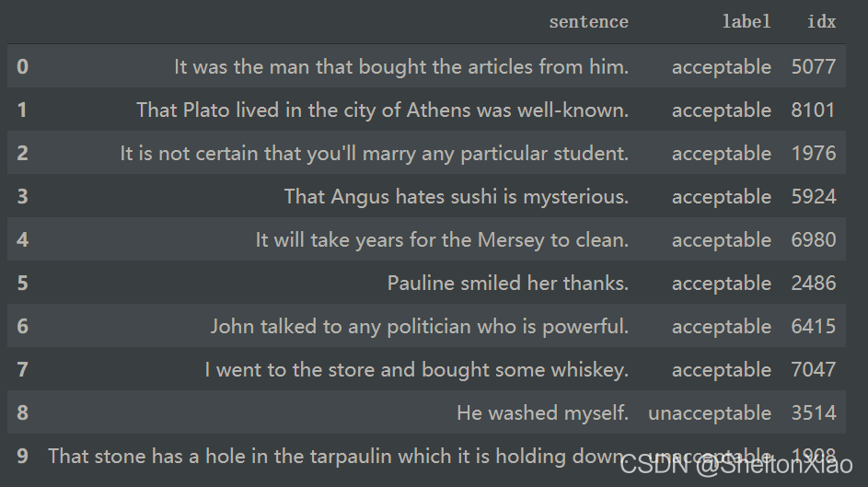Click the sentence about the tarpaulin

[x=336, y=456]
